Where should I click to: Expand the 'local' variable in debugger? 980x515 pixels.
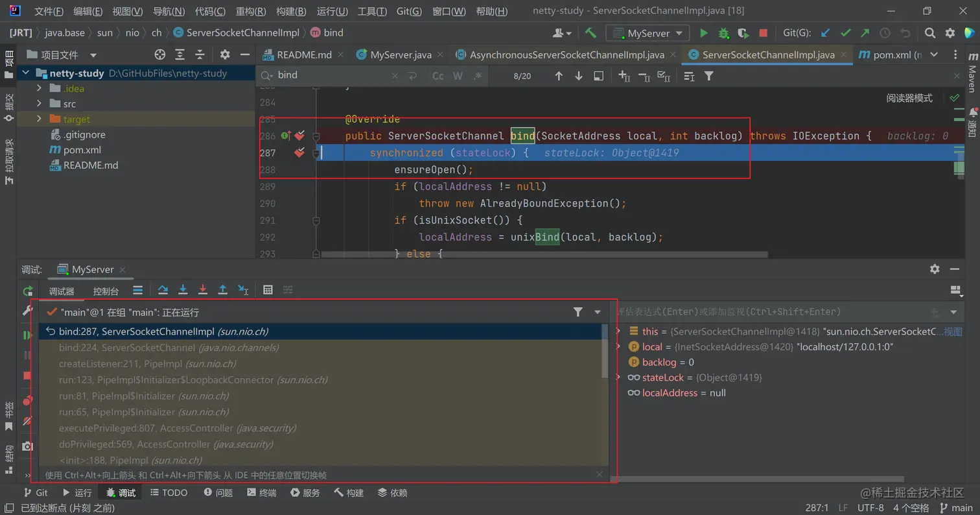[618, 347]
